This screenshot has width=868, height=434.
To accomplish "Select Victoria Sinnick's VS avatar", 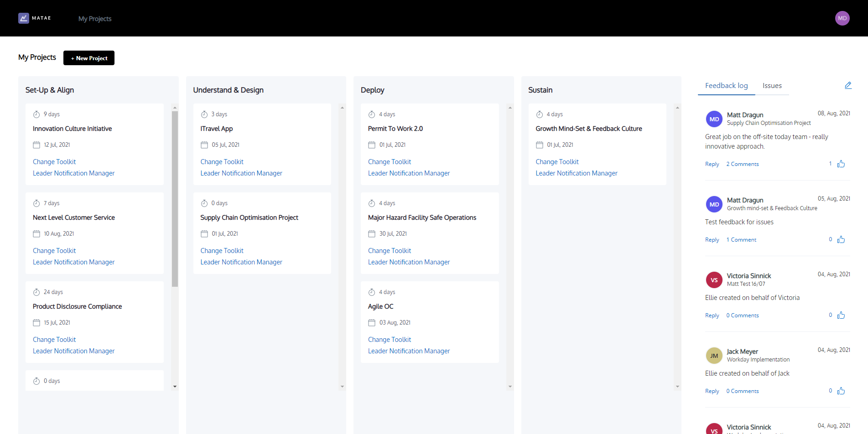I will (714, 279).
